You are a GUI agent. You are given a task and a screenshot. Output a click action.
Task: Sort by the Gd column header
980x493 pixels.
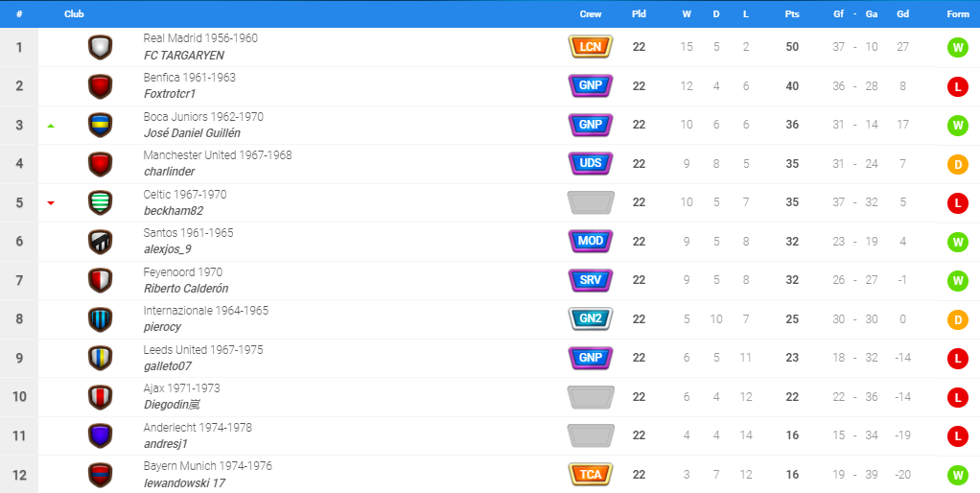point(902,13)
